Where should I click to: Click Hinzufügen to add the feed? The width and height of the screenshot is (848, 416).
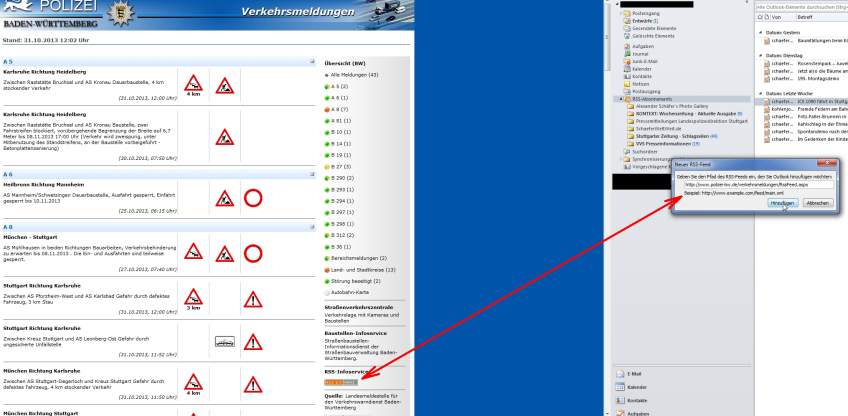(x=781, y=203)
